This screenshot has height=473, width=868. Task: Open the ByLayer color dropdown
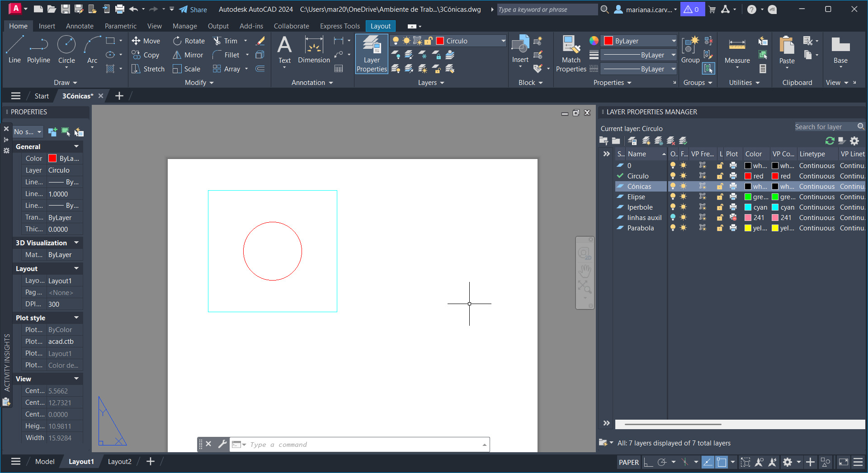(x=674, y=41)
